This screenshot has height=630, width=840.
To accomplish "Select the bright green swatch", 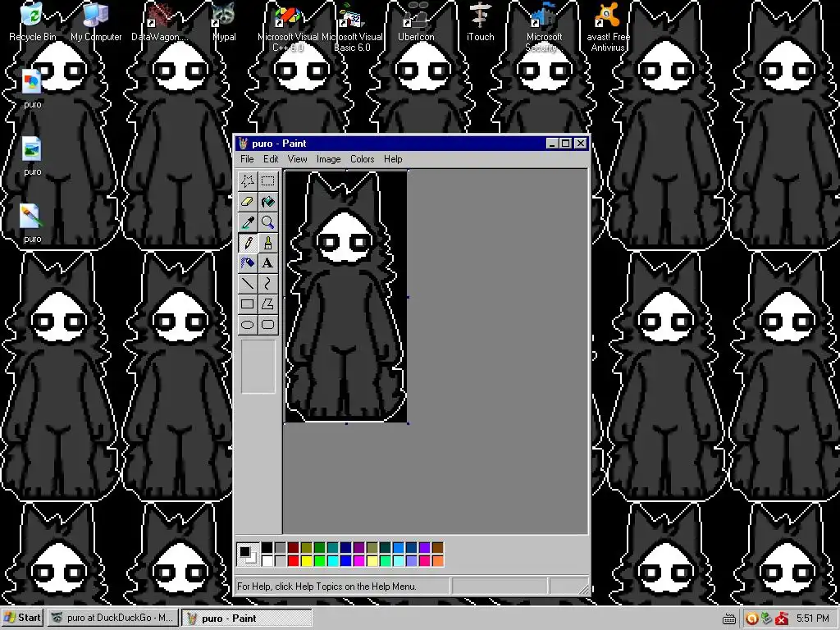I will click(319, 561).
